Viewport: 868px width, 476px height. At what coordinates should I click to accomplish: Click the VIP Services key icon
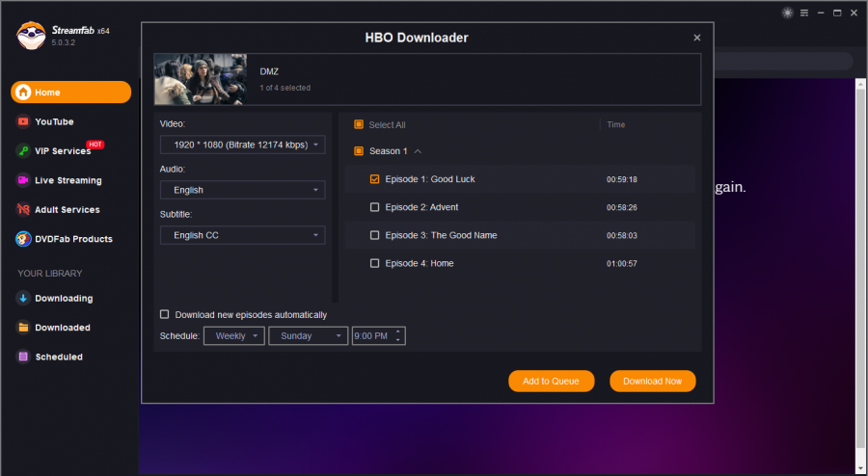23,151
